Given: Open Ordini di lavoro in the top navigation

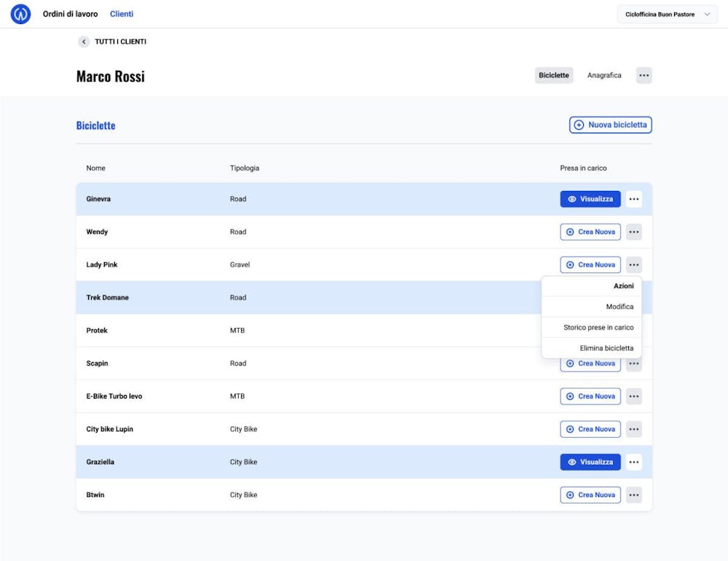Looking at the screenshot, I should 70,14.
